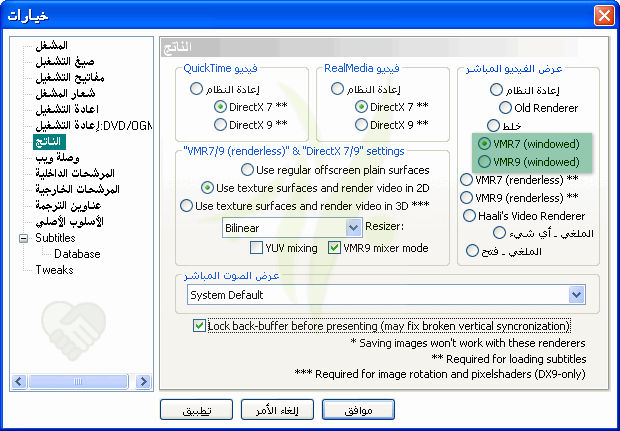
Task: Select خلط radio option
Action: click(493, 126)
